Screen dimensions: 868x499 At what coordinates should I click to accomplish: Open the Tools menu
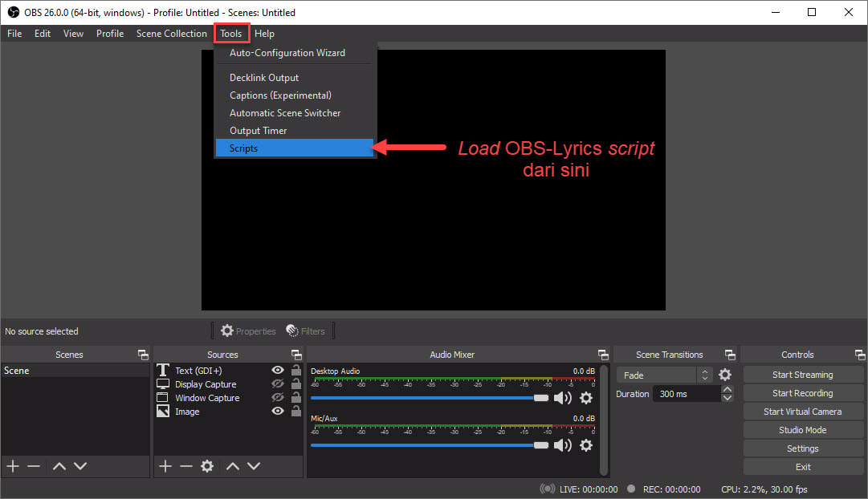click(230, 33)
